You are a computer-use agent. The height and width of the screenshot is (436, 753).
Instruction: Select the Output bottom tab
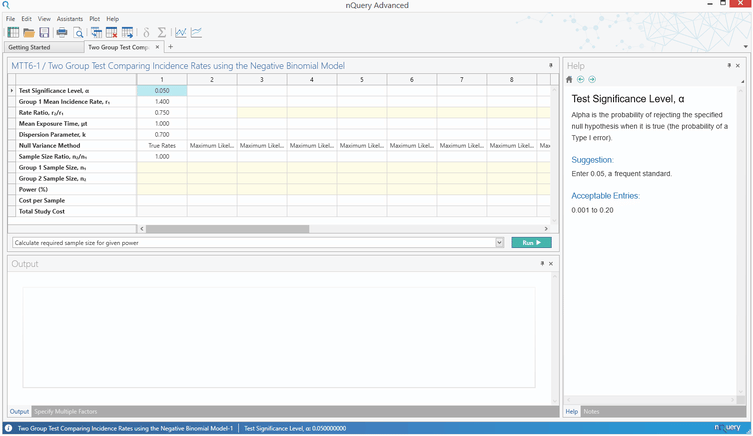(x=19, y=412)
